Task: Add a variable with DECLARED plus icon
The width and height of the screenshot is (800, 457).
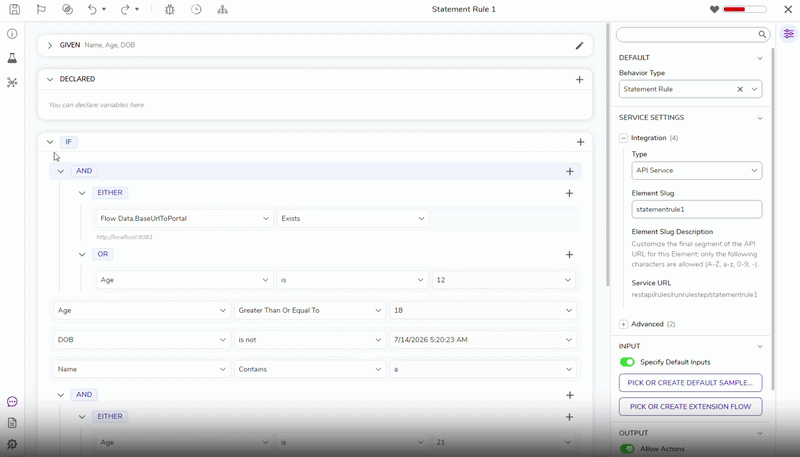Action: pos(579,80)
